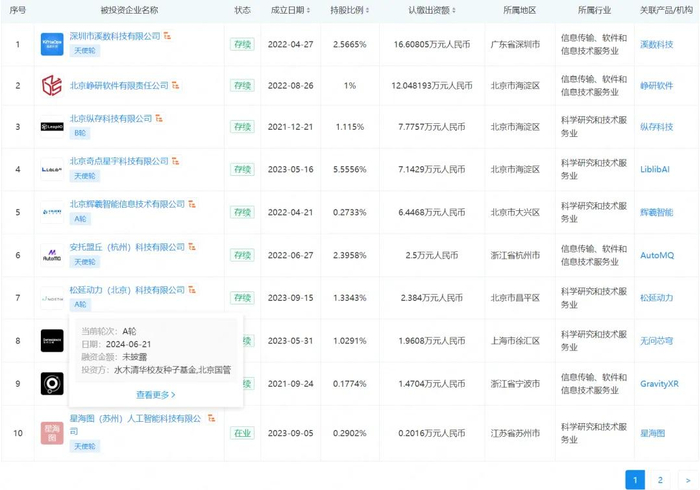Open related product 静研软件

click(656, 85)
